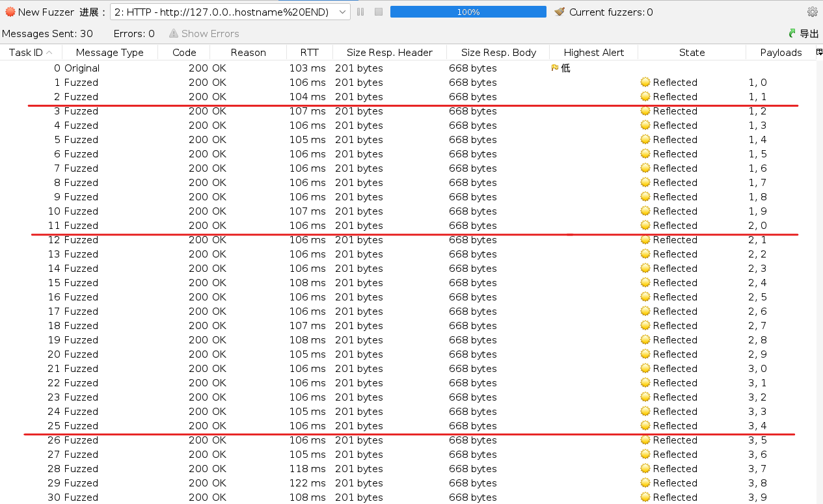Sort by Highest Alert column header
The height and width of the screenshot is (504, 823).
coord(594,53)
